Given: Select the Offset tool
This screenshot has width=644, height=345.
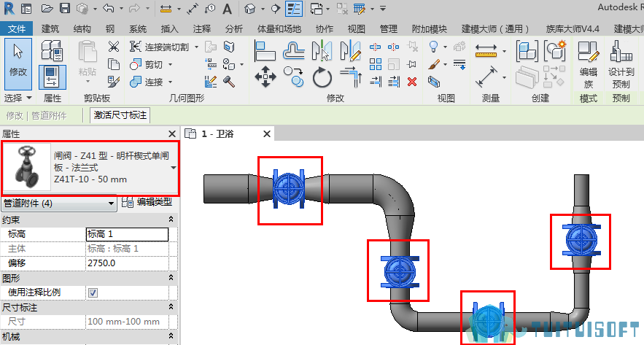Looking at the screenshot, I should (294, 51).
